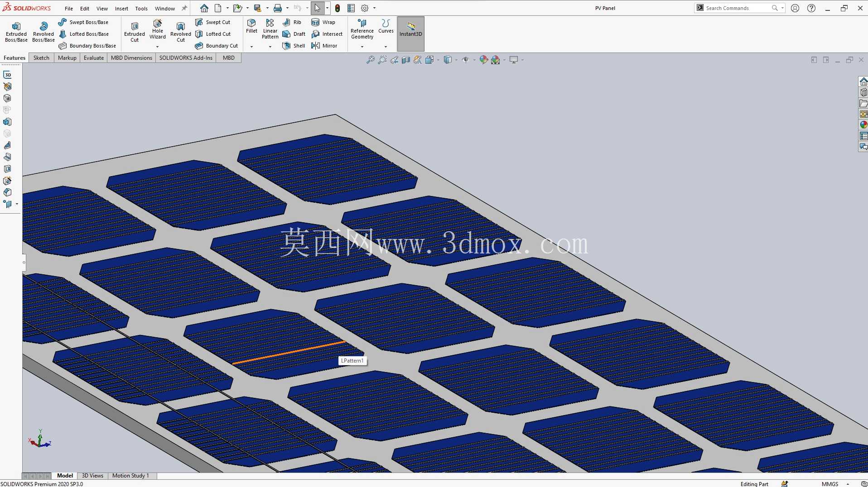868x487 pixels.
Task: Open the File menu
Action: [x=69, y=8]
